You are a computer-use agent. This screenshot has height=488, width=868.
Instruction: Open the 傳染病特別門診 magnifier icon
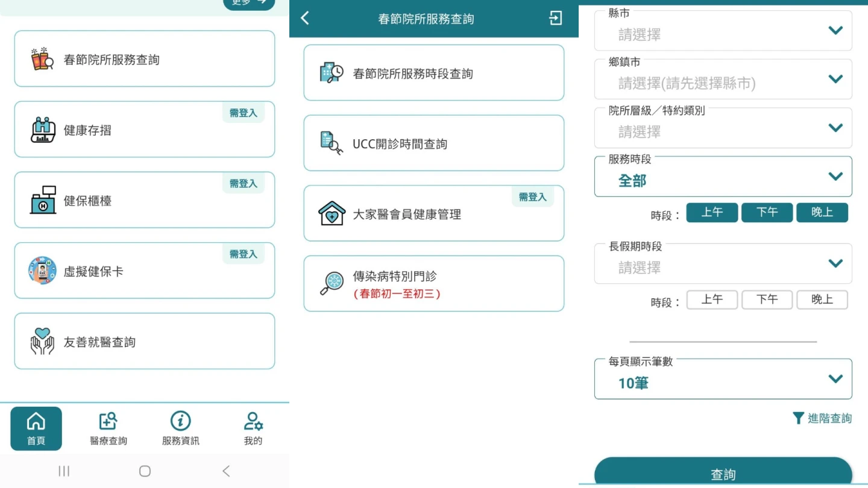pos(332,284)
